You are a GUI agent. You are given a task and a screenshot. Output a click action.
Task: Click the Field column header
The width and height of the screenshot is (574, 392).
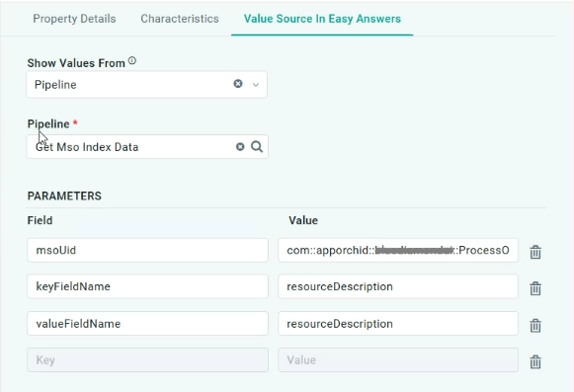click(40, 220)
